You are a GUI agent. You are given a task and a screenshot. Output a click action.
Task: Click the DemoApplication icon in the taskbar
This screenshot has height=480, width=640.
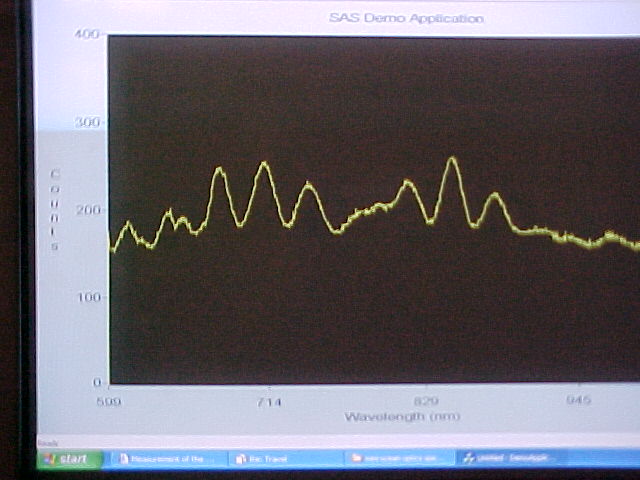[x=469, y=459]
